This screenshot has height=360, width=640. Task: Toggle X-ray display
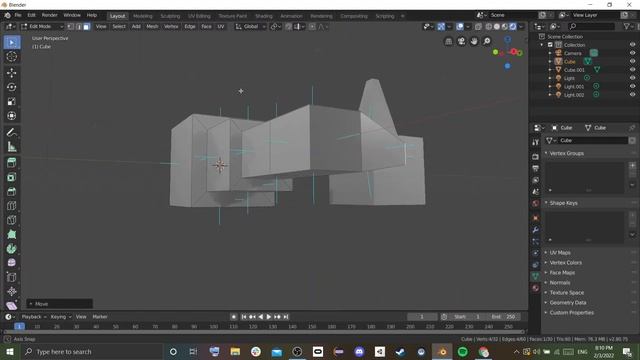[478, 27]
